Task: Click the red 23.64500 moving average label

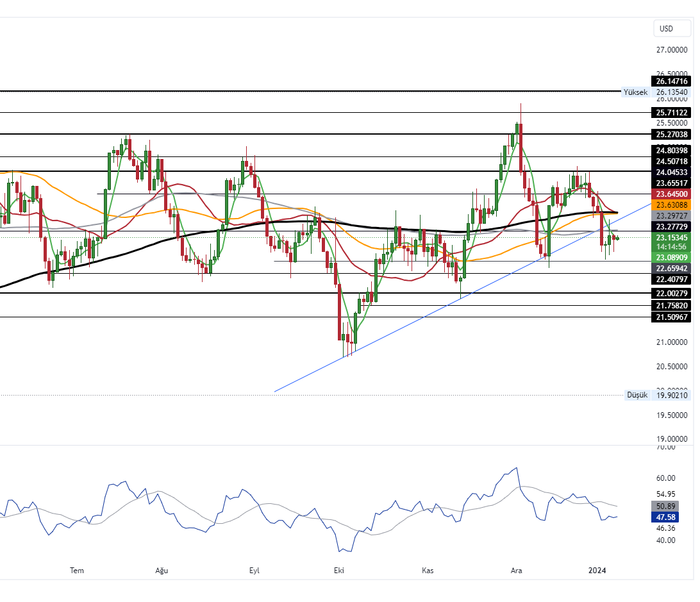Action: point(671,194)
